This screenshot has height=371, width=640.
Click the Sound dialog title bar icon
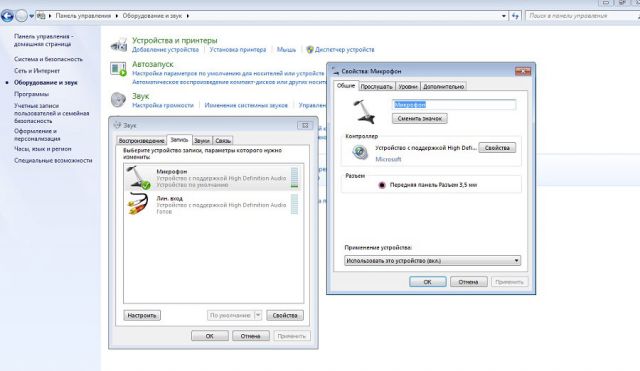point(118,125)
